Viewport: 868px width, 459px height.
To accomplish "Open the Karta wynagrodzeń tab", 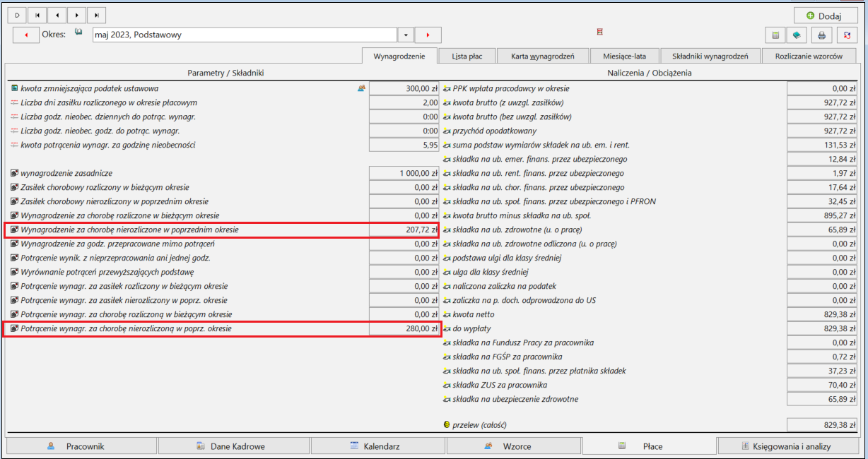I will (x=543, y=56).
